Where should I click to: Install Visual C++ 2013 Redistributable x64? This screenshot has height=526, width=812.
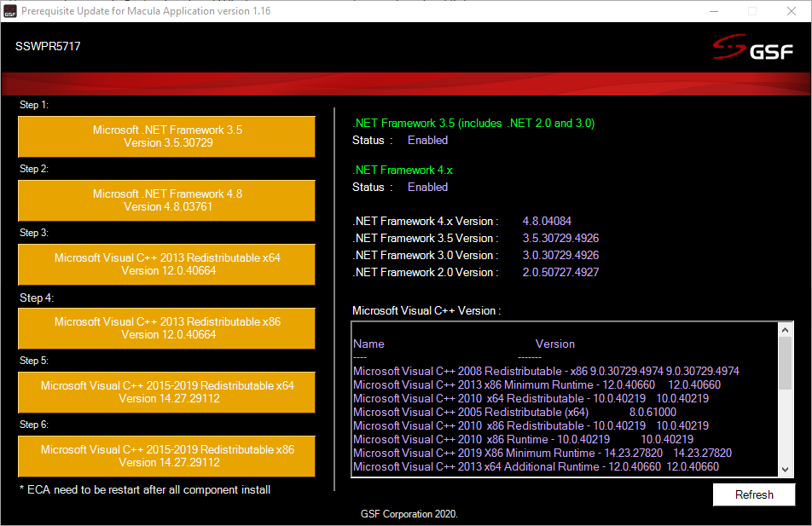tap(166, 264)
